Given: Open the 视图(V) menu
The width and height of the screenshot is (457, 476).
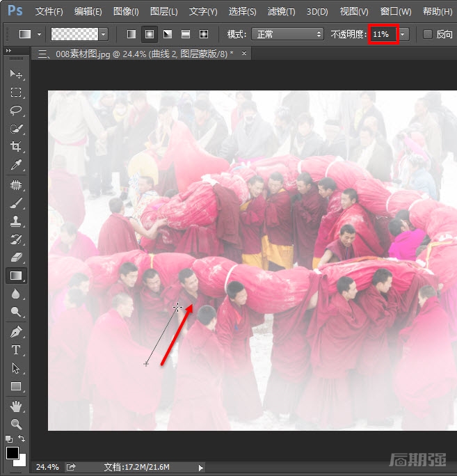Looking at the screenshot, I should pyautogui.click(x=354, y=12).
